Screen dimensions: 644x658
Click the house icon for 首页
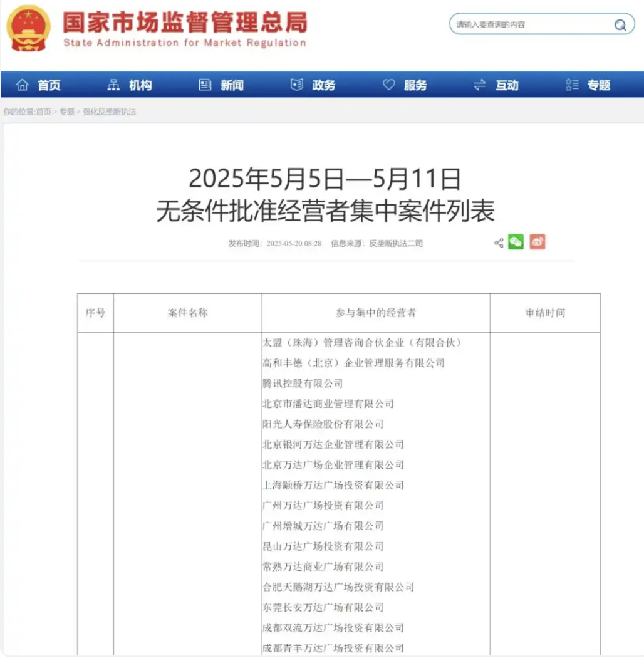tap(23, 85)
